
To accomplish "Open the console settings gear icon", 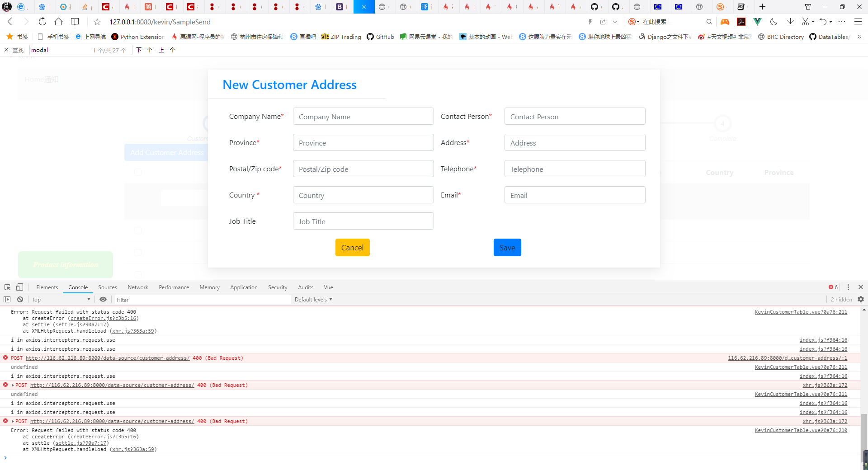I will pos(861,299).
